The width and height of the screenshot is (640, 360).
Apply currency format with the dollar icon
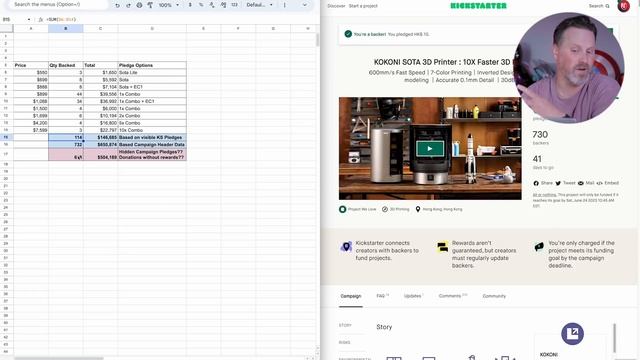190,5
